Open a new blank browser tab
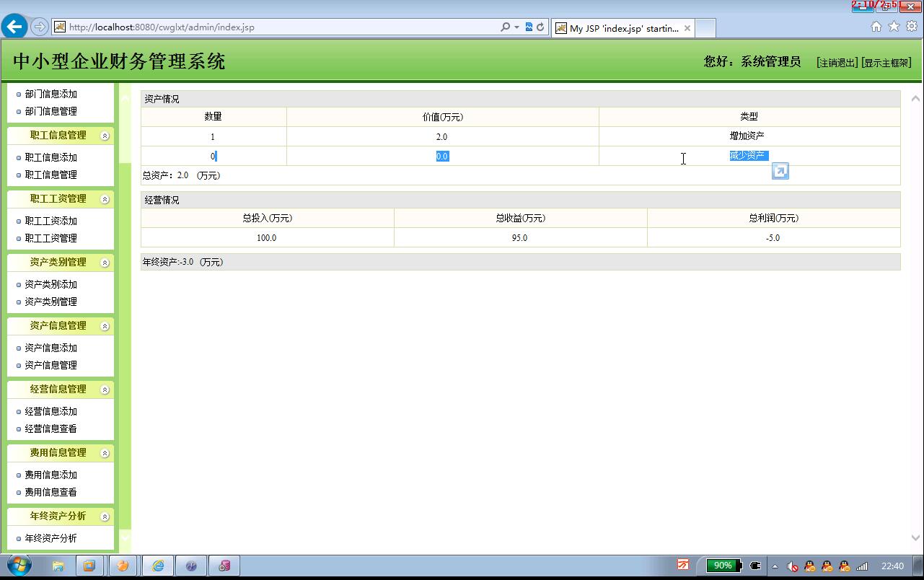The width and height of the screenshot is (924, 580). tap(705, 28)
